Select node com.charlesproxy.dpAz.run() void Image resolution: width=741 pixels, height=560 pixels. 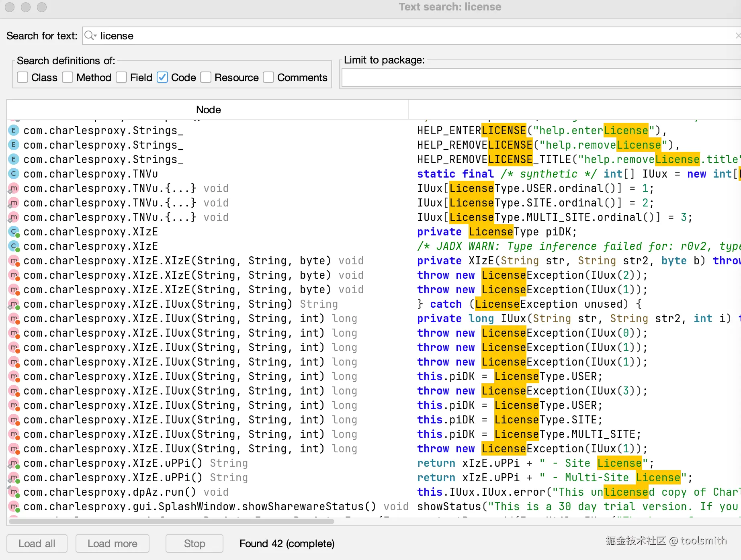coord(126,492)
